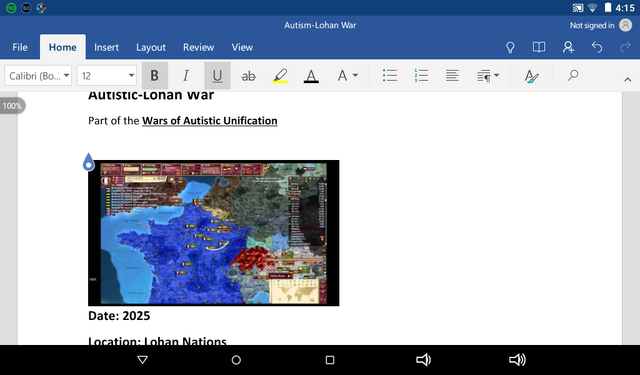Screen dimensions: 640x375
Task: Toggle Underline formatting
Action: (x=217, y=75)
